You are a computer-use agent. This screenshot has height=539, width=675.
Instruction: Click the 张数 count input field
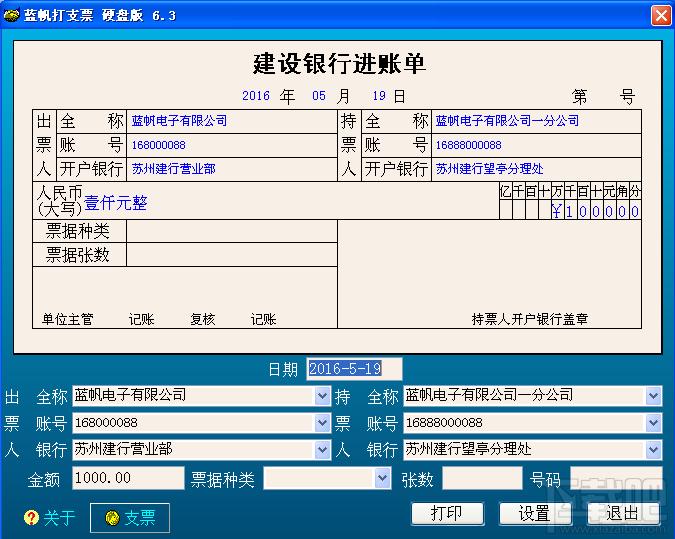click(482, 478)
